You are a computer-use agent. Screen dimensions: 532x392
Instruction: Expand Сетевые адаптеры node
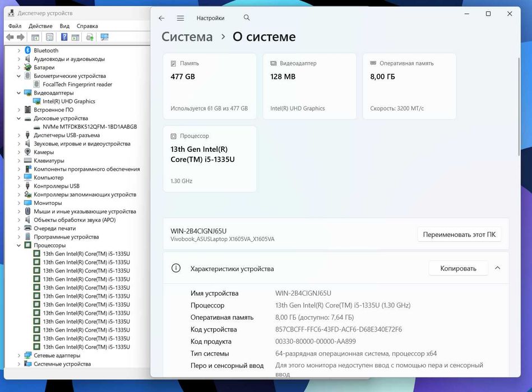(19, 356)
